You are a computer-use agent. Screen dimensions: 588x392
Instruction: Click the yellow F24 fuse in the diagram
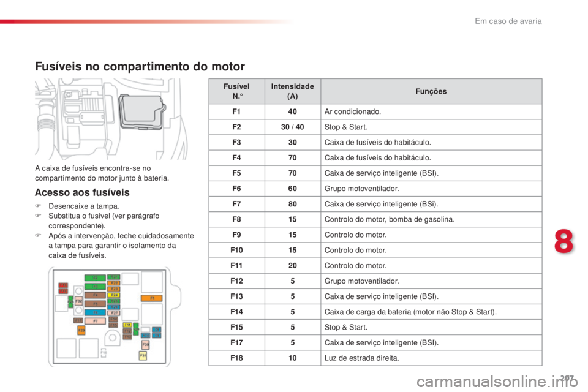click(x=114, y=295)
